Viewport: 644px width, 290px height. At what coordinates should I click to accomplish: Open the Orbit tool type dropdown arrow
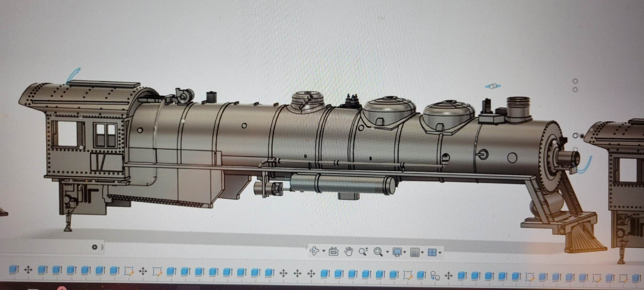point(323,252)
